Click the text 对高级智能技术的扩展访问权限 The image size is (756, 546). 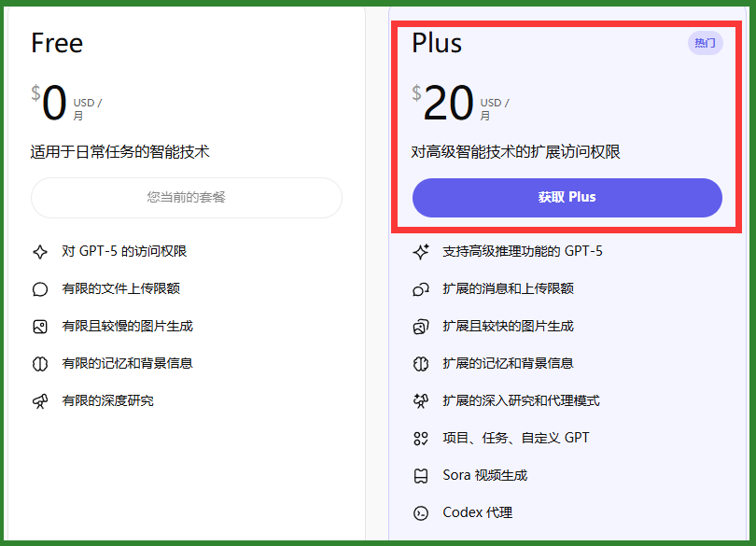point(515,152)
